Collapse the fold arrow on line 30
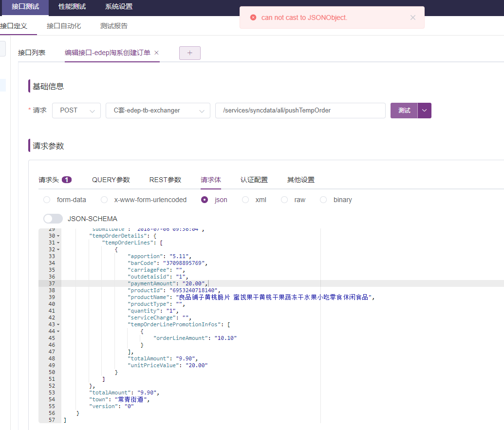 click(x=58, y=236)
